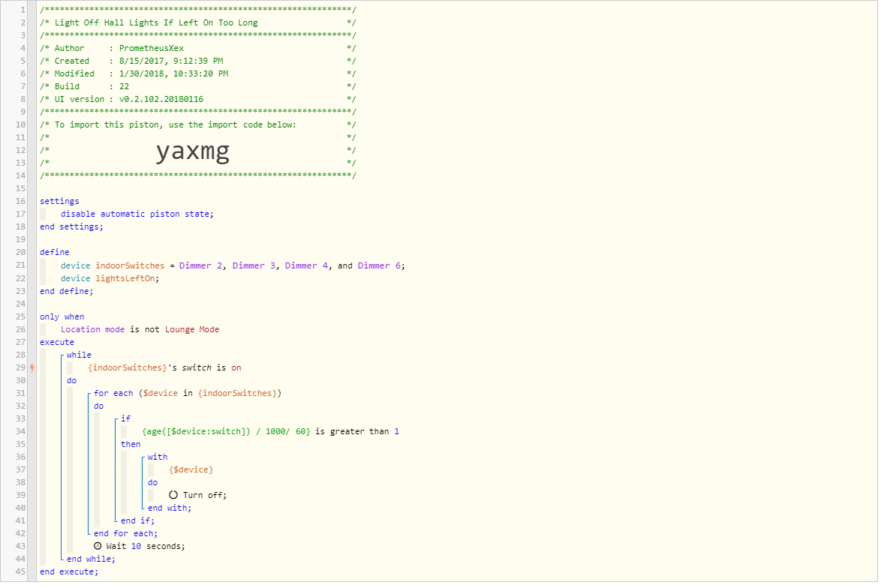The height and width of the screenshot is (588, 884).
Task: Click '{$device}' on line 37
Action: coord(191,469)
